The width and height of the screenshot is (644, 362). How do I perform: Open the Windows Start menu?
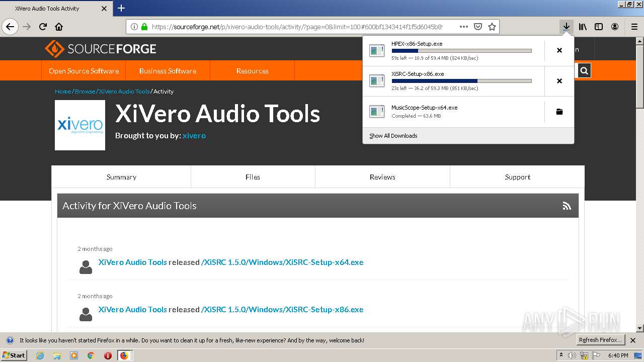pyautogui.click(x=14, y=355)
